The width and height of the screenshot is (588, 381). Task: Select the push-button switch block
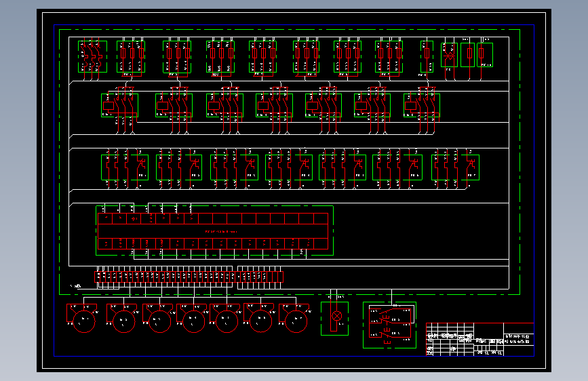coord(389,325)
